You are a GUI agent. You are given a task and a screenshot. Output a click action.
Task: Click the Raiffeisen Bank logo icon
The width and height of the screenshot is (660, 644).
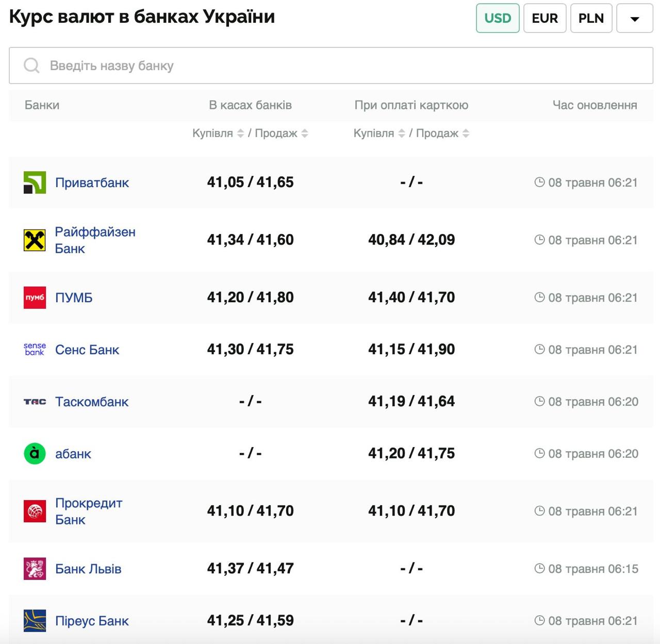pos(35,240)
